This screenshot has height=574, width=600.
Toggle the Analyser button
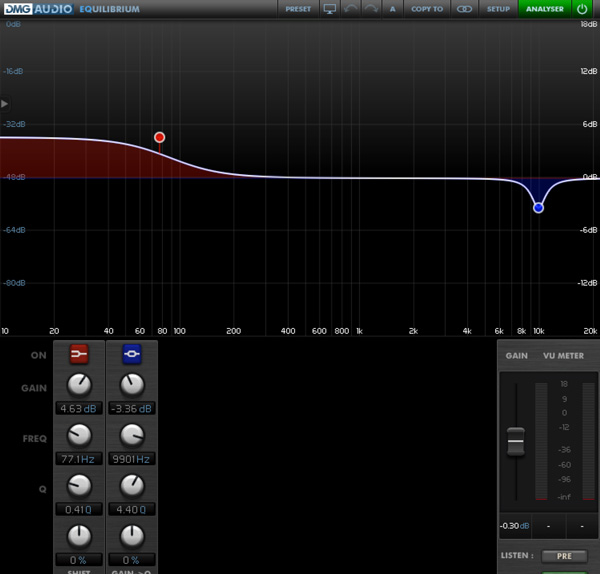(542, 9)
